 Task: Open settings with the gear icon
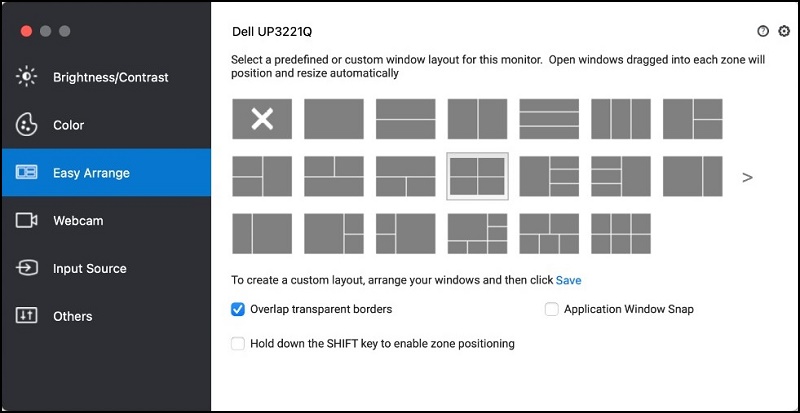[x=784, y=32]
